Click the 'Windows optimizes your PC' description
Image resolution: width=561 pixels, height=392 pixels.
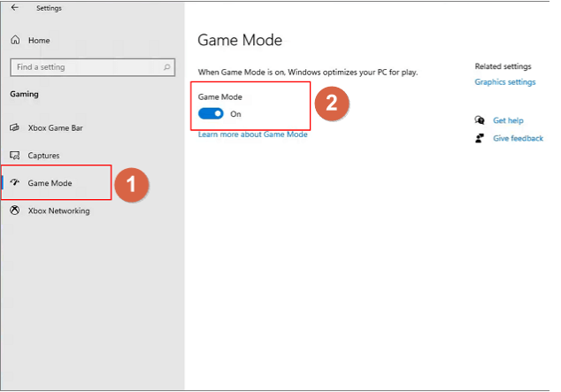click(x=308, y=73)
